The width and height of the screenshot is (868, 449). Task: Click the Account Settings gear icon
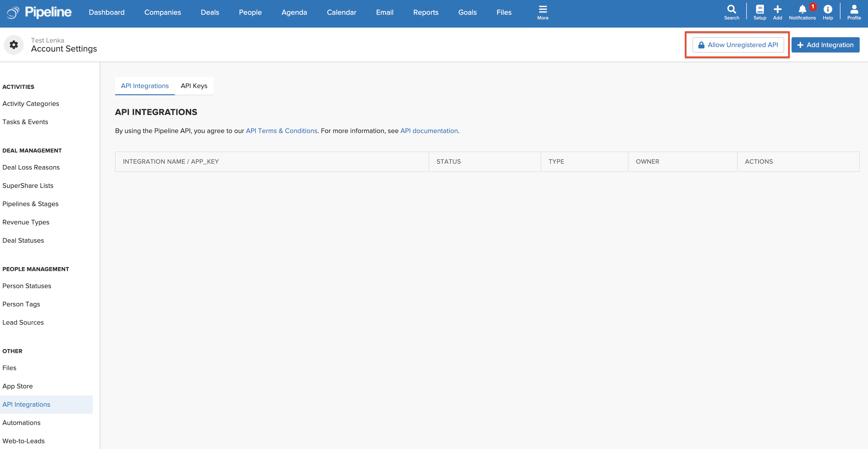coord(13,45)
